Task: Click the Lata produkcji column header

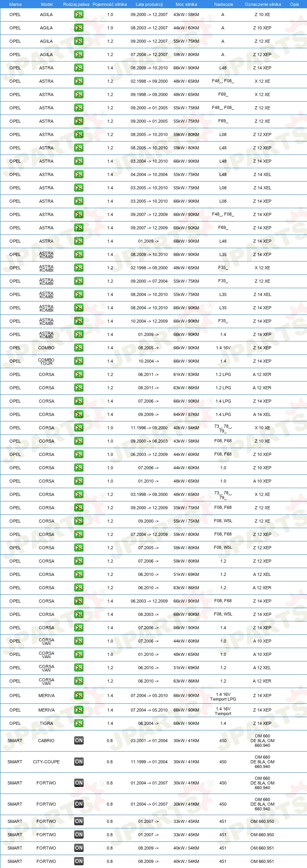Action: (149, 4)
